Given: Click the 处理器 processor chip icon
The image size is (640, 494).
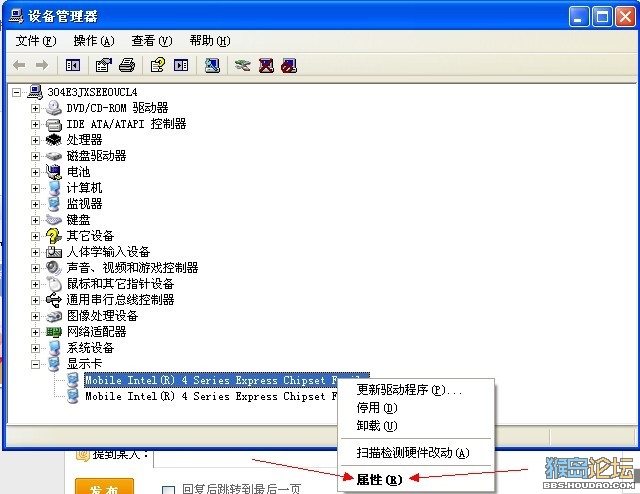Looking at the screenshot, I should (53, 140).
